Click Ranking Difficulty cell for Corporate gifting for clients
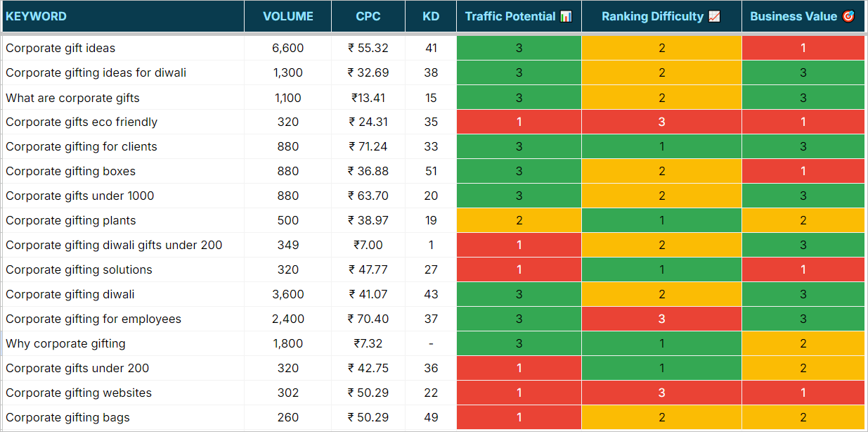This screenshot has width=868, height=432. (661, 146)
